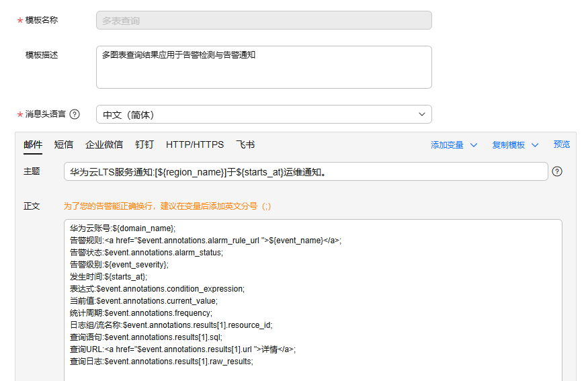The image size is (588, 381).
Task: Click the 发生时间:${starts_at}; line
Action: coord(108,277)
